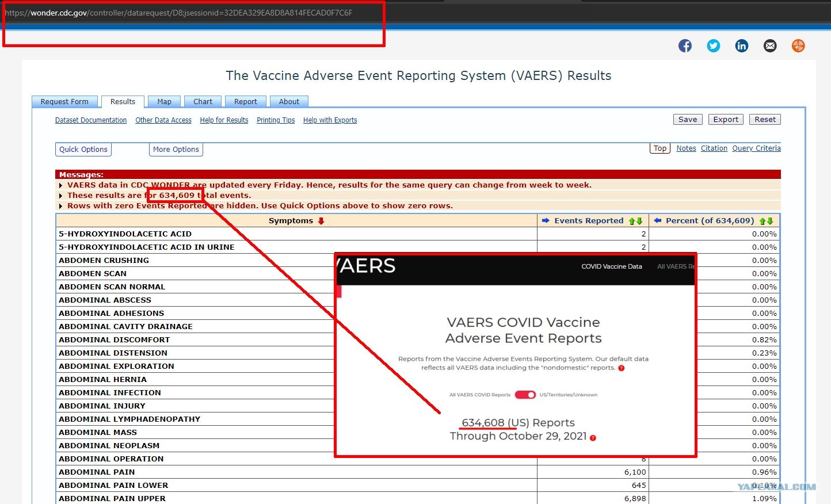Expand the "Rows with zero Events" message
The width and height of the screenshot is (831, 504).
60,206
